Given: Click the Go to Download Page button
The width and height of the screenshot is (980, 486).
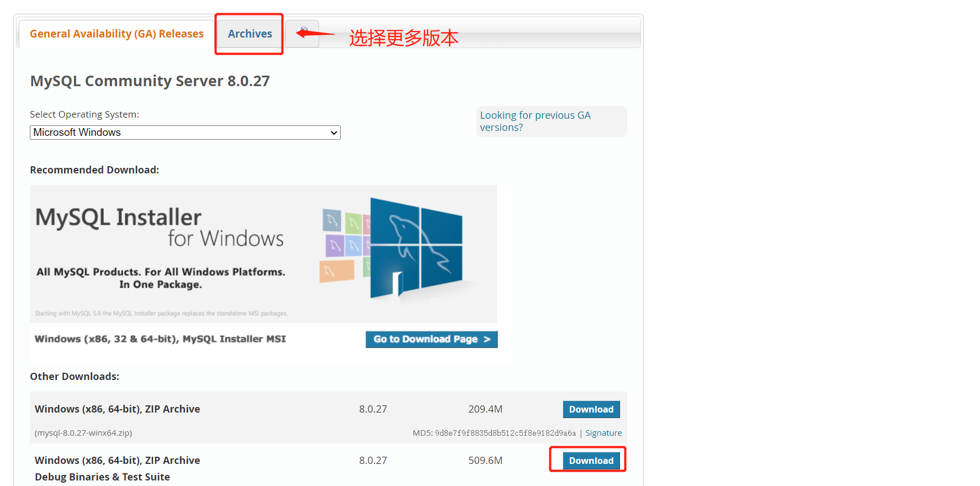Looking at the screenshot, I should (x=431, y=339).
